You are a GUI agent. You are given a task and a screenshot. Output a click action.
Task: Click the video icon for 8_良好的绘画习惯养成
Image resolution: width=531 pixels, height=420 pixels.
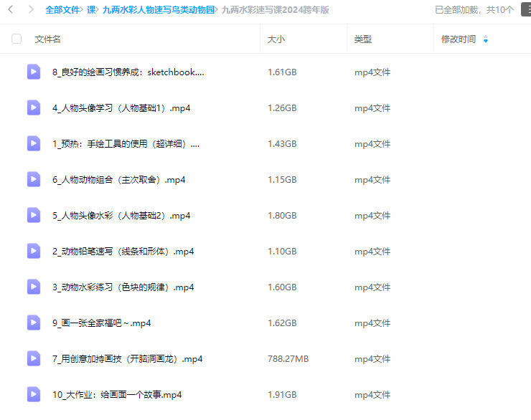(34, 72)
